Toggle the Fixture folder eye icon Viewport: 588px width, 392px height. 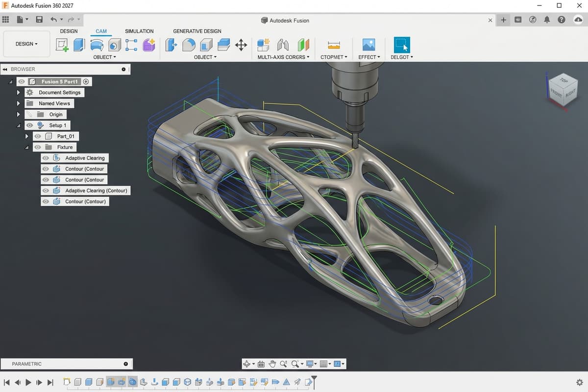pos(38,147)
